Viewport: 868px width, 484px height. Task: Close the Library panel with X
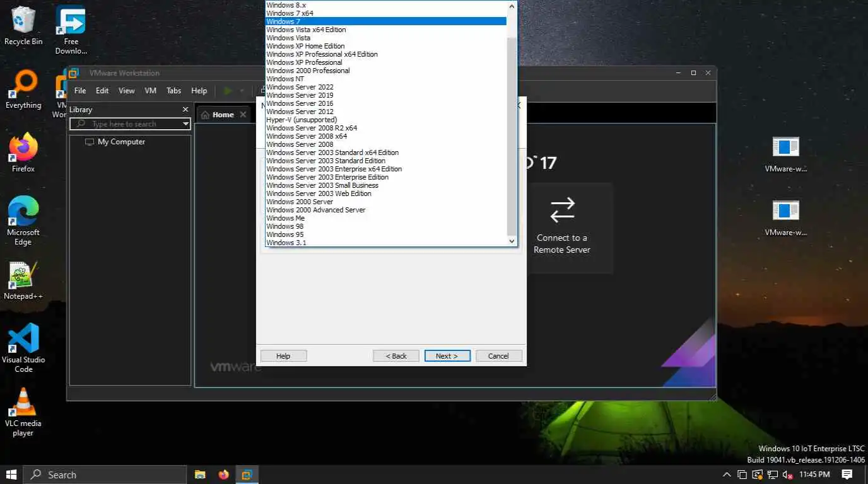coord(185,110)
